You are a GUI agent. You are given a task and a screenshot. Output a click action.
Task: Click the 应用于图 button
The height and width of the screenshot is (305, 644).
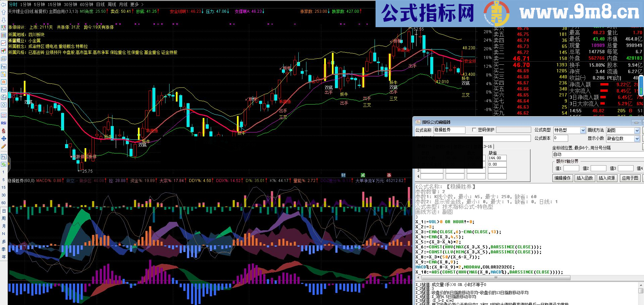pyautogui.click(x=630, y=178)
